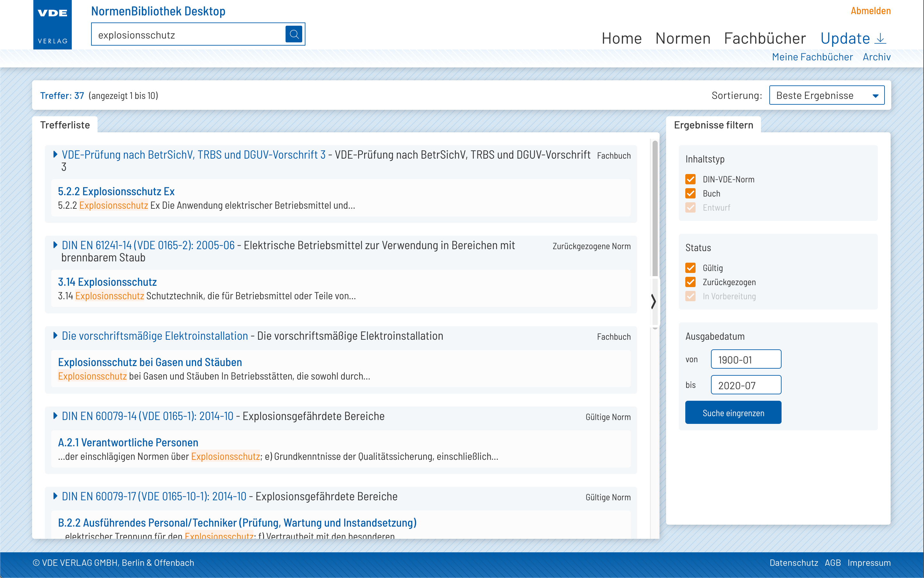Open DIN EN 60079-14 (VDE 0165-1) link
Viewport: 924px width, 578px height.
pyautogui.click(x=147, y=416)
